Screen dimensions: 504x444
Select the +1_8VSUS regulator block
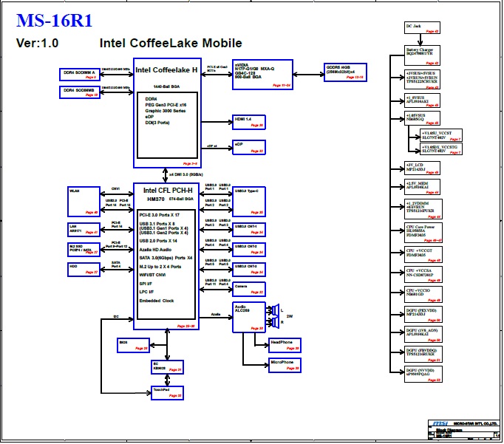point(422,100)
